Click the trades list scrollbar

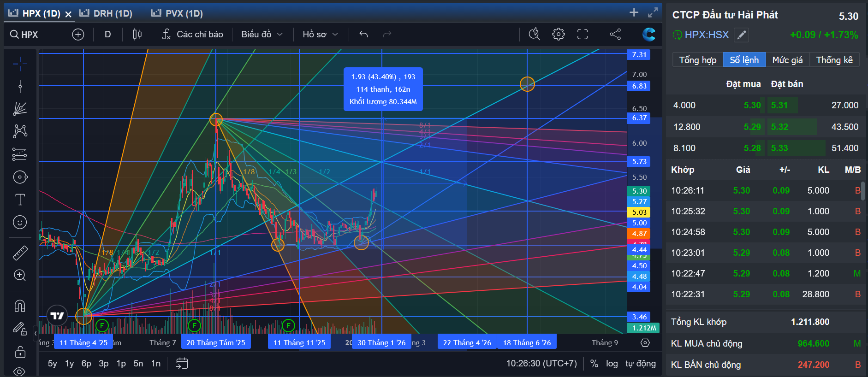pos(863,191)
